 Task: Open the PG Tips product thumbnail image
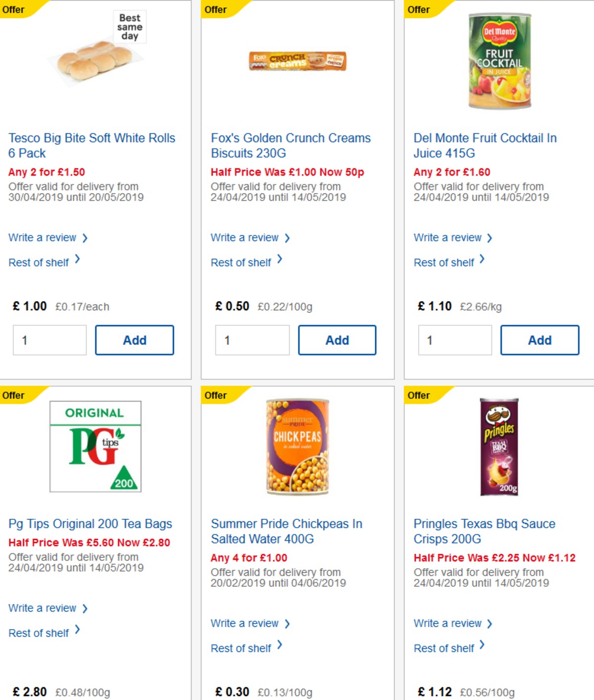94,449
